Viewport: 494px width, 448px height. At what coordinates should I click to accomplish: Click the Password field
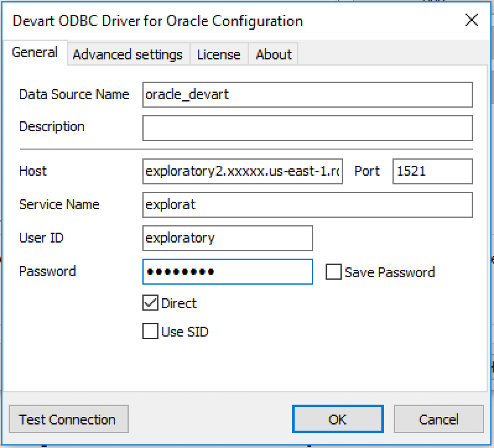coord(228,272)
